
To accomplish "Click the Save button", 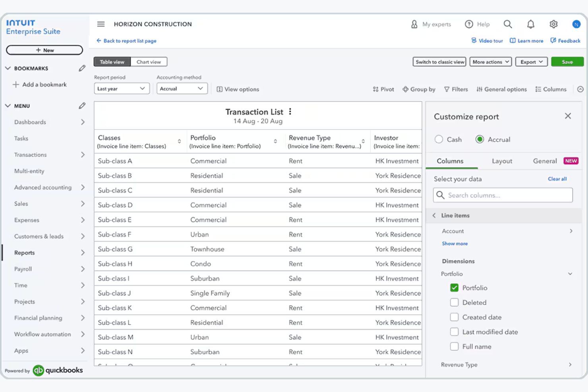I will pos(567,62).
